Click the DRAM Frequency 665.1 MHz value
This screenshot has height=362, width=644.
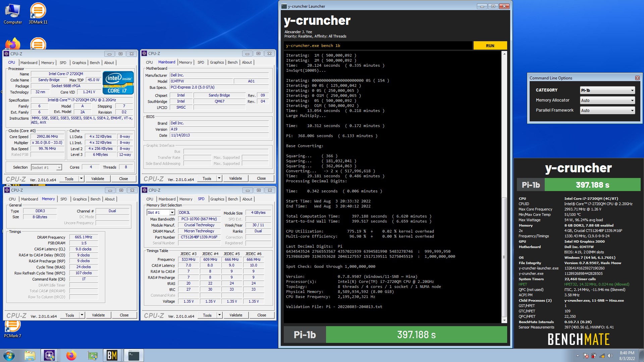pyautogui.click(x=84, y=237)
